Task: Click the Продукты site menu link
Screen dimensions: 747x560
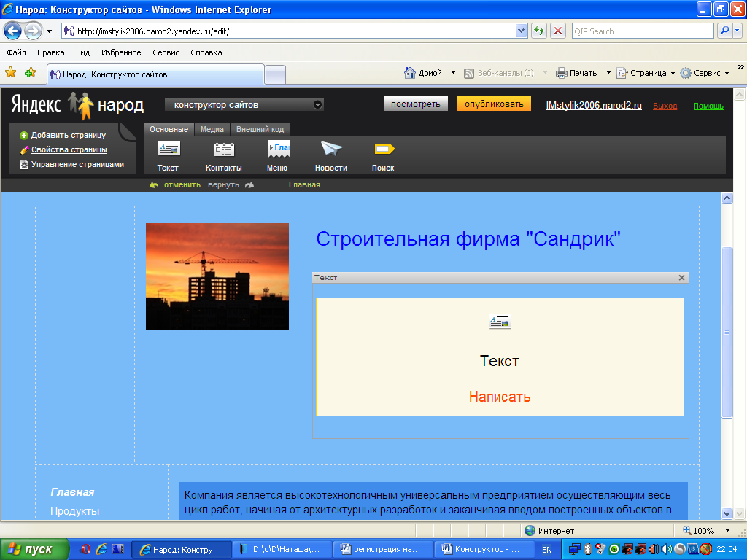Action: (75, 511)
